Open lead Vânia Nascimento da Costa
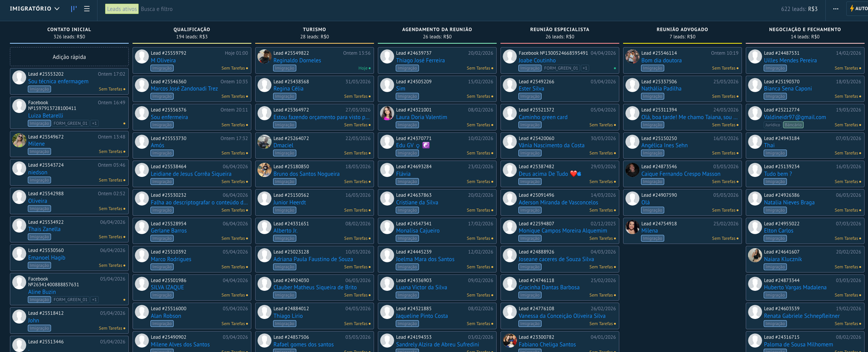Image resolution: width=868 pixels, height=352 pixels. [552, 145]
